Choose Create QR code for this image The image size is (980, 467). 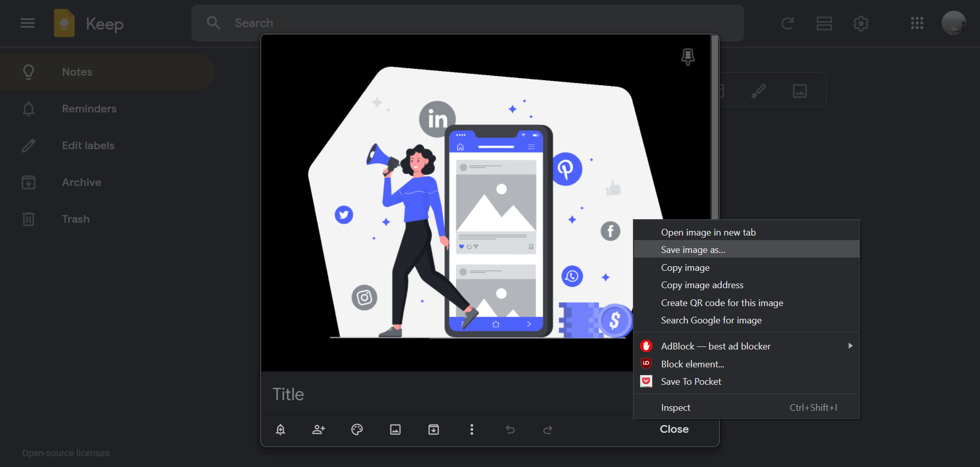[x=747, y=303]
